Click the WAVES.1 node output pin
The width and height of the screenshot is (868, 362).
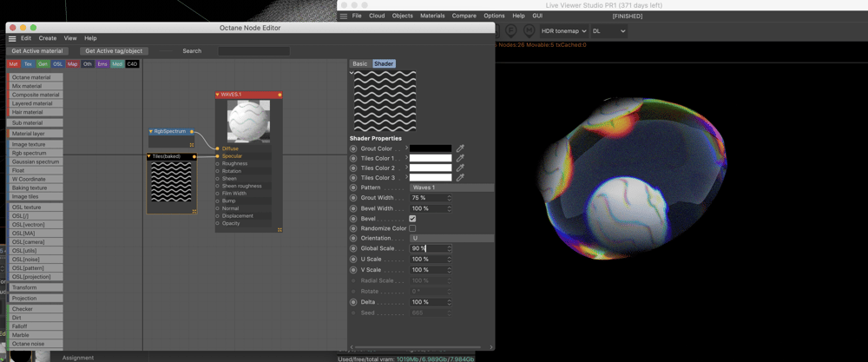pyautogui.click(x=279, y=95)
